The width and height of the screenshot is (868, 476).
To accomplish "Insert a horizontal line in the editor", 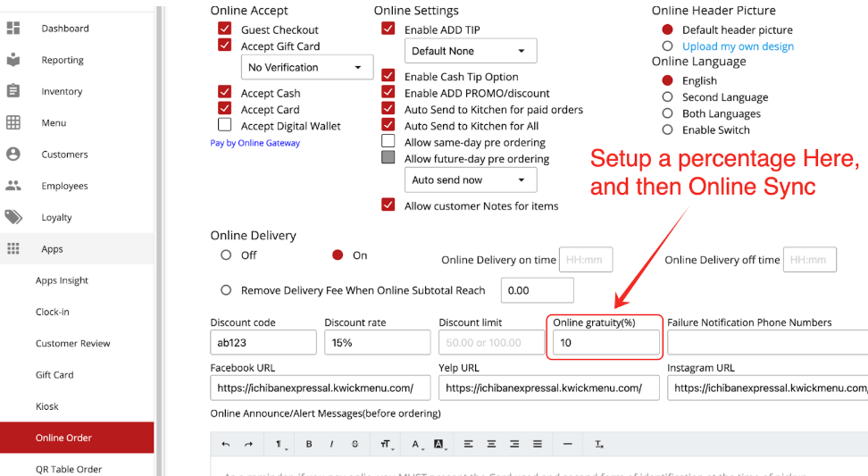I will (x=567, y=444).
